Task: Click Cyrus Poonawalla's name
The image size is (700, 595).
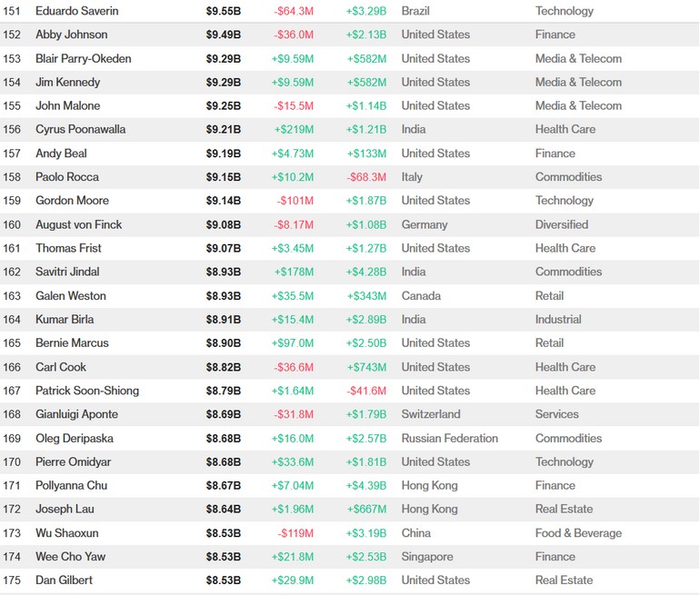Action: click(x=80, y=129)
